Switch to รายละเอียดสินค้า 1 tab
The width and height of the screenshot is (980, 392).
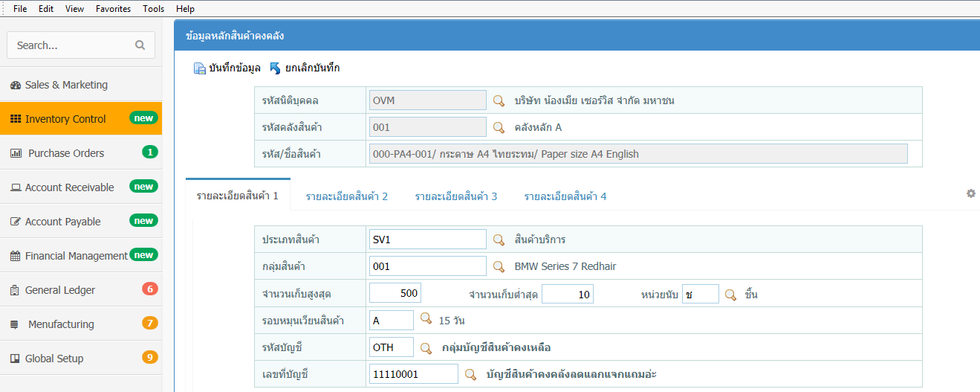tap(238, 196)
